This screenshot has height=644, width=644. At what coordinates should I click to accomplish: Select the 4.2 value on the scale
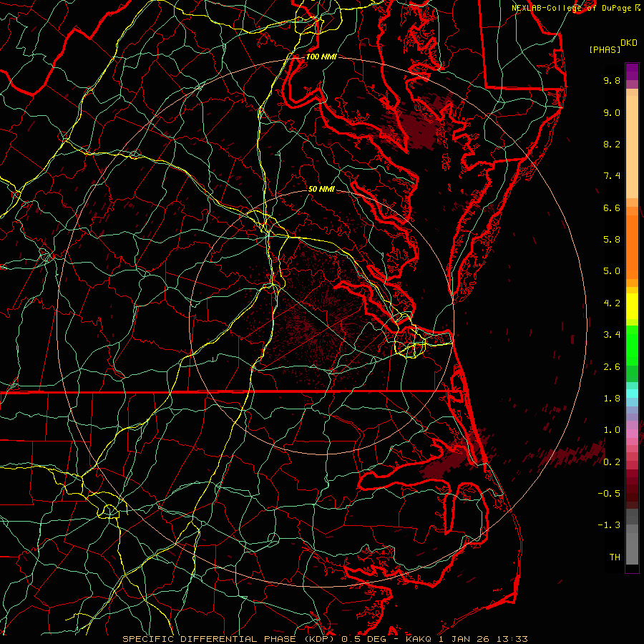tap(612, 303)
